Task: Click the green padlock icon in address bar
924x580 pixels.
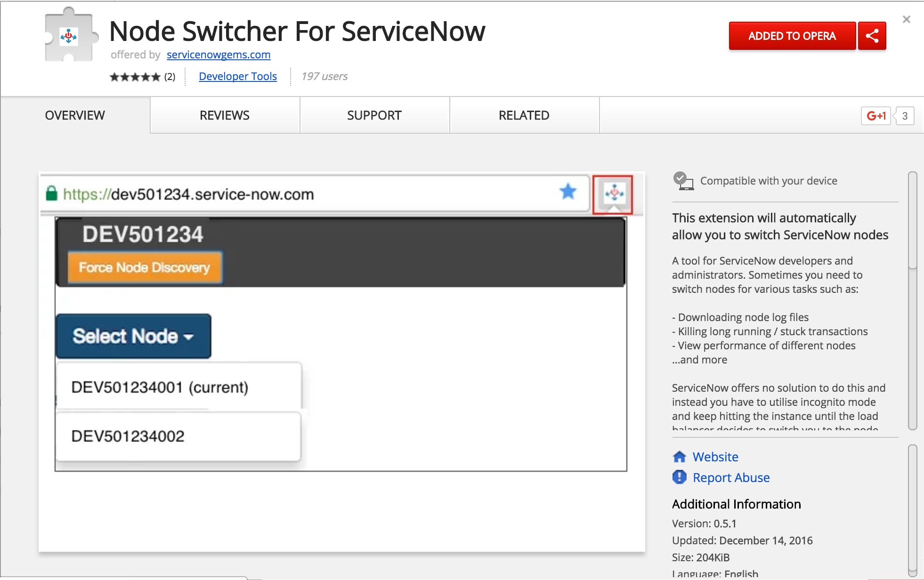Action: tap(51, 193)
